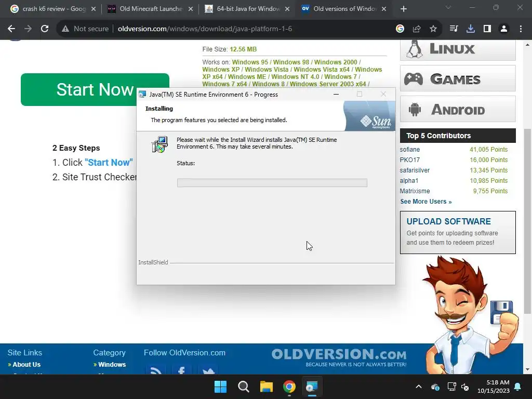Select the Old versions of Windows tab

click(x=343, y=9)
